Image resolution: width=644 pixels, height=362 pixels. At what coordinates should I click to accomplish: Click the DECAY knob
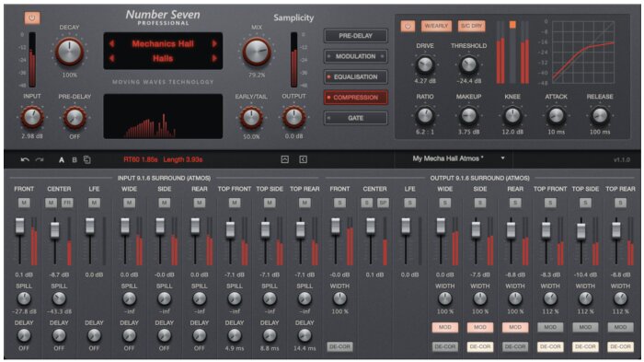(69, 52)
